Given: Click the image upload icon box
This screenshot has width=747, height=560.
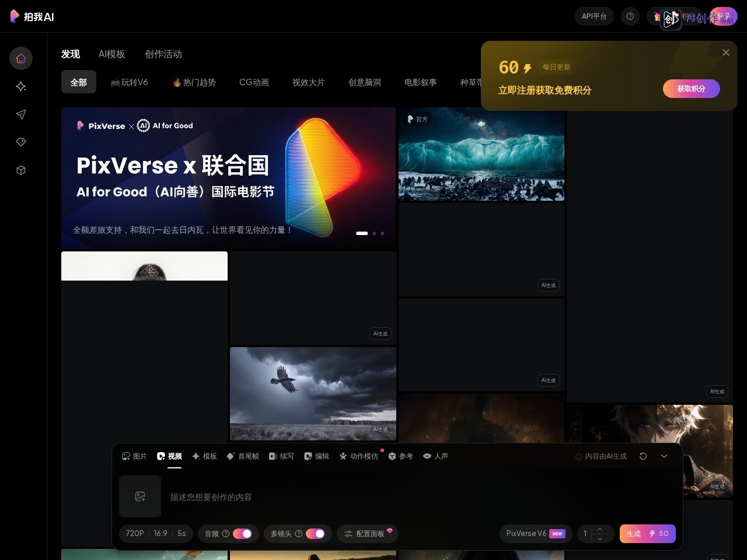Looking at the screenshot, I should point(140,496).
